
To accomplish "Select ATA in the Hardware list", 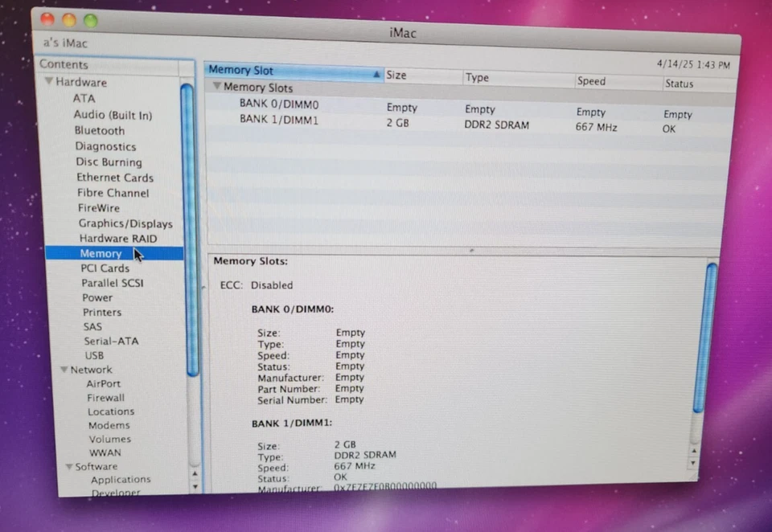I will click(84, 98).
